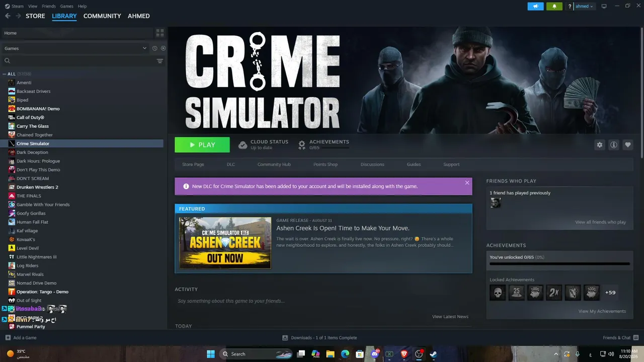Open the Friends menu

click(x=49, y=6)
